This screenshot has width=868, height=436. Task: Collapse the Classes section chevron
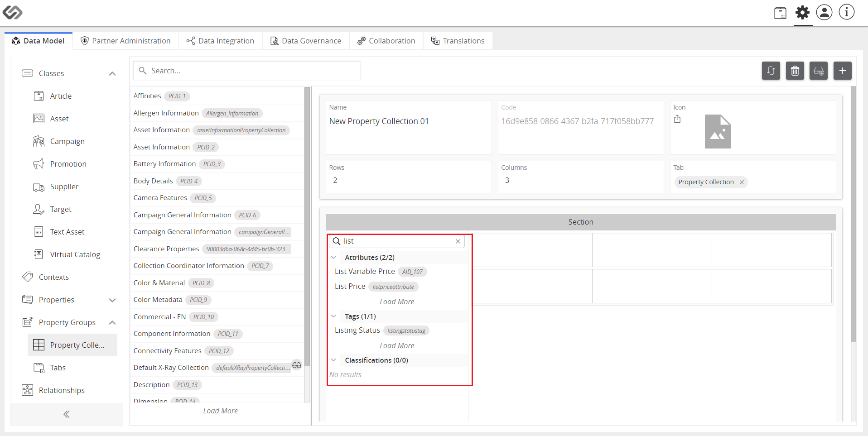pyautogui.click(x=112, y=73)
